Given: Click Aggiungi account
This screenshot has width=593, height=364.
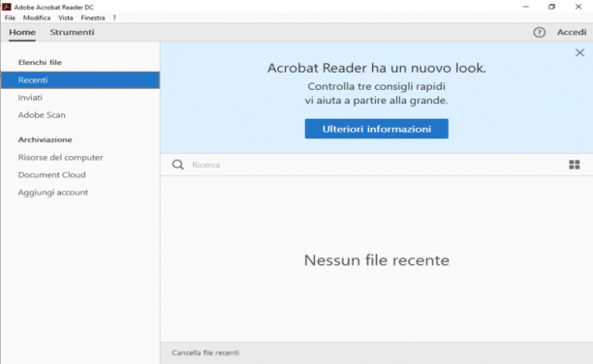Looking at the screenshot, I should coord(53,193).
